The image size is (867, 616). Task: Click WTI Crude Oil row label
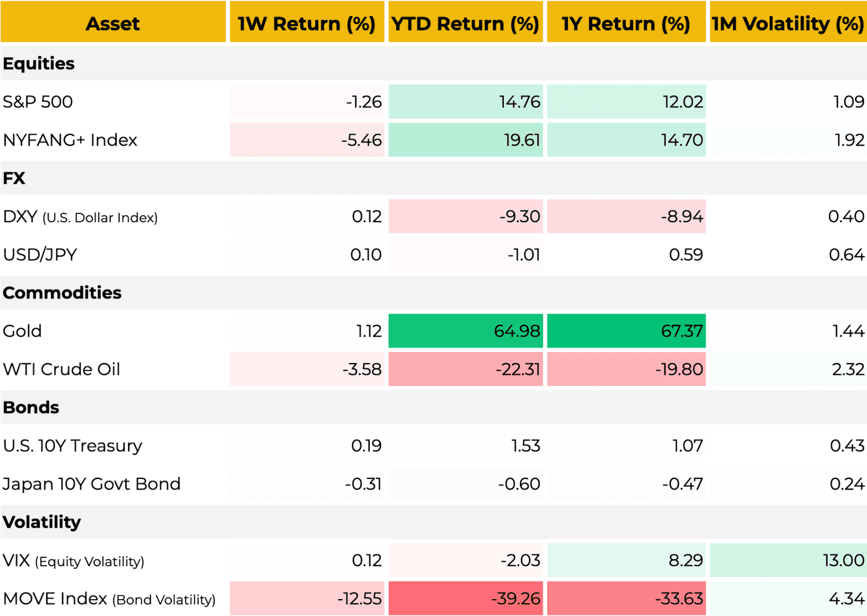point(62,369)
